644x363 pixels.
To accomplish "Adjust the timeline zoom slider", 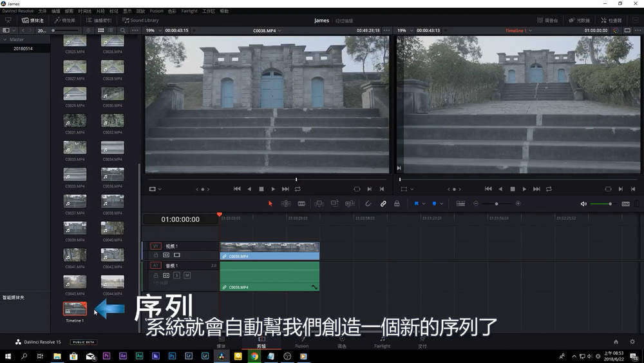I will point(497,204).
